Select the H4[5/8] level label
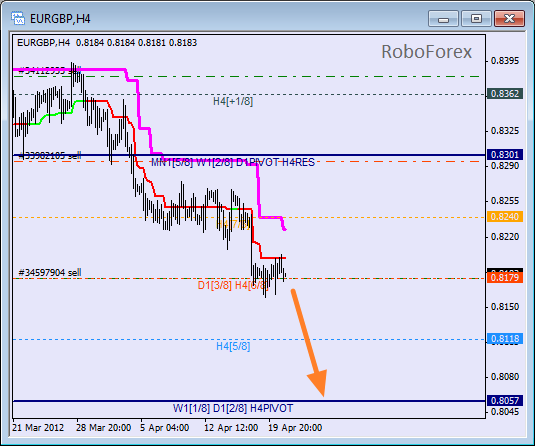535x446 pixels. [x=233, y=346]
